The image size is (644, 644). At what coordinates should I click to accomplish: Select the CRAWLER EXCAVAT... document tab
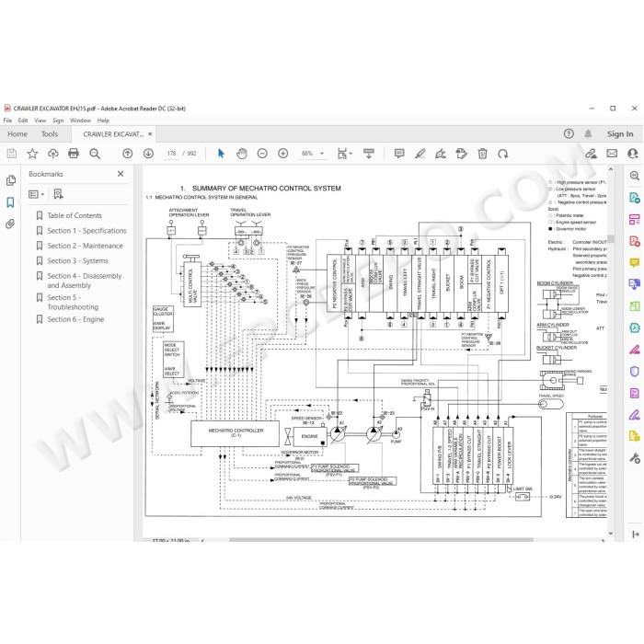coord(113,134)
